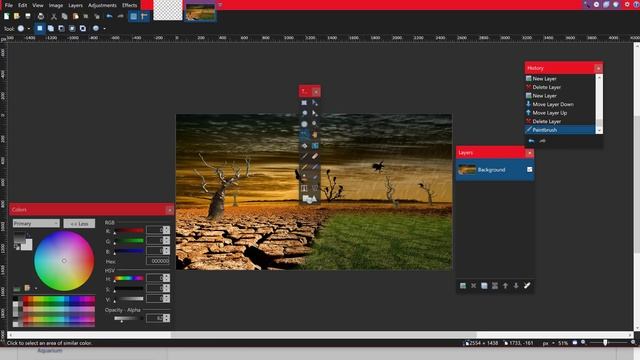Move layer up arrow in Layers panel
The image size is (640, 360).
coord(505,286)
